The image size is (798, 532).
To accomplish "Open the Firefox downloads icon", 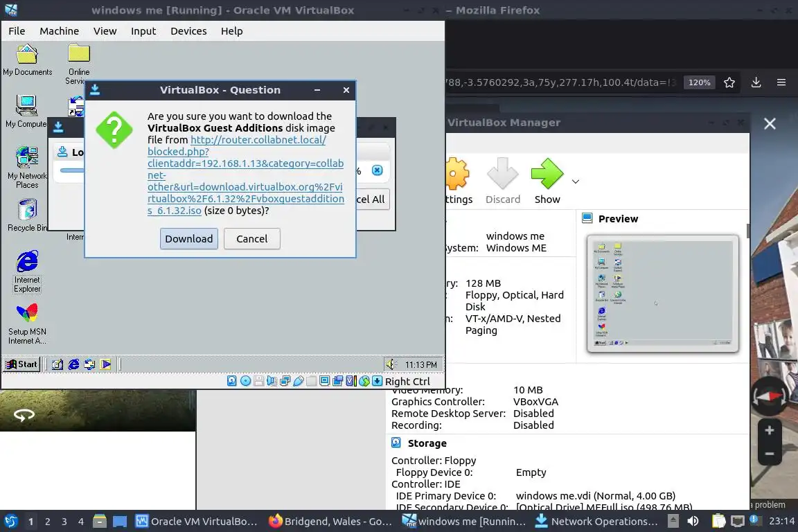I will [756, 82].
